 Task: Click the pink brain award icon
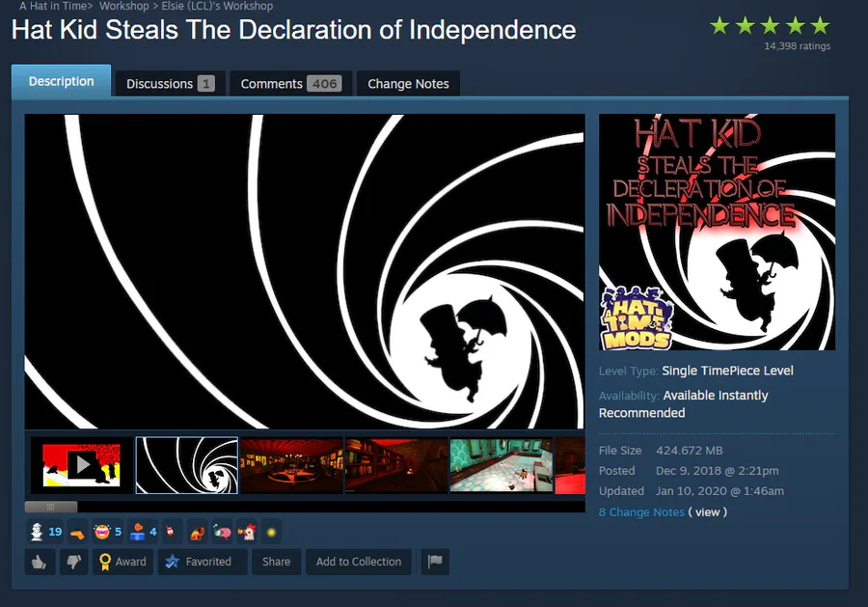coord(222,533)
